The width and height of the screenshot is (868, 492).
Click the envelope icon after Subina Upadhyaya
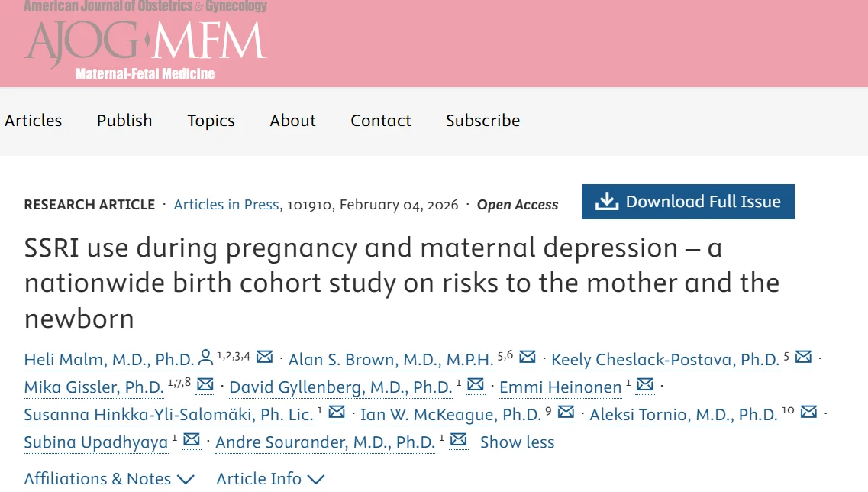point(191,439)
